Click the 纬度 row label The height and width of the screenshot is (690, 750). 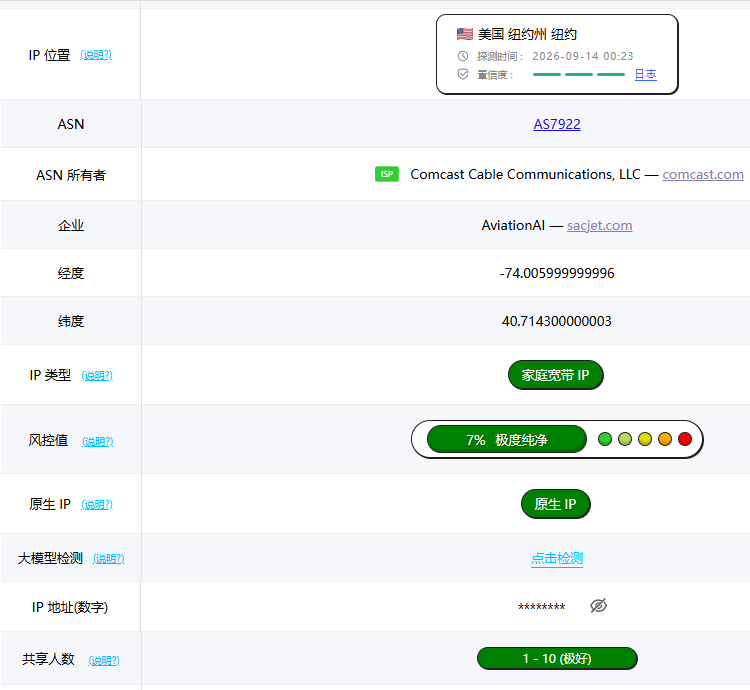[71, 321]
